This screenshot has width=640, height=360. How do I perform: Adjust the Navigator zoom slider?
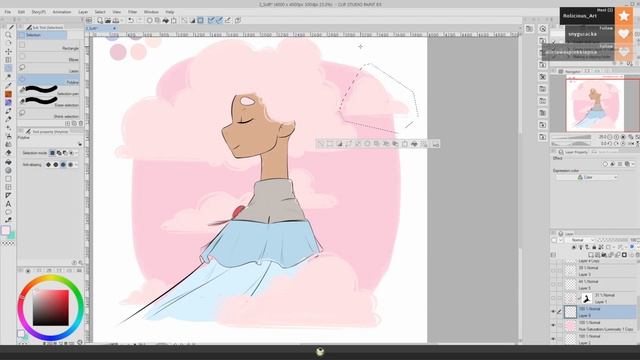point(571,137)
